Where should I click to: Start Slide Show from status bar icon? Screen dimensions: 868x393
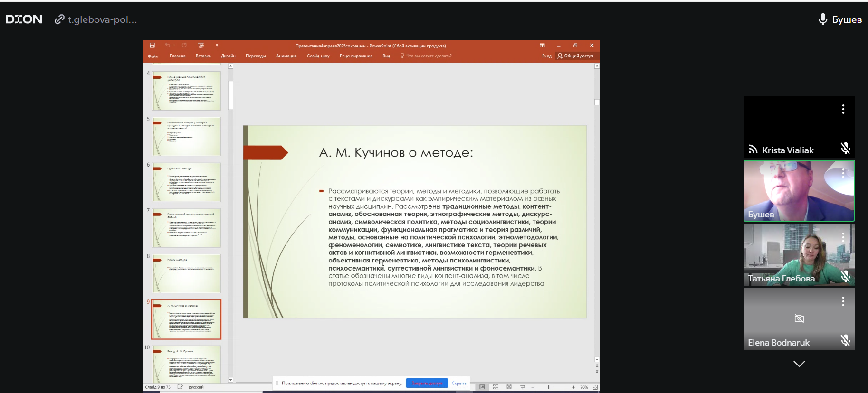pyautogui.click(x=523, y=387)
